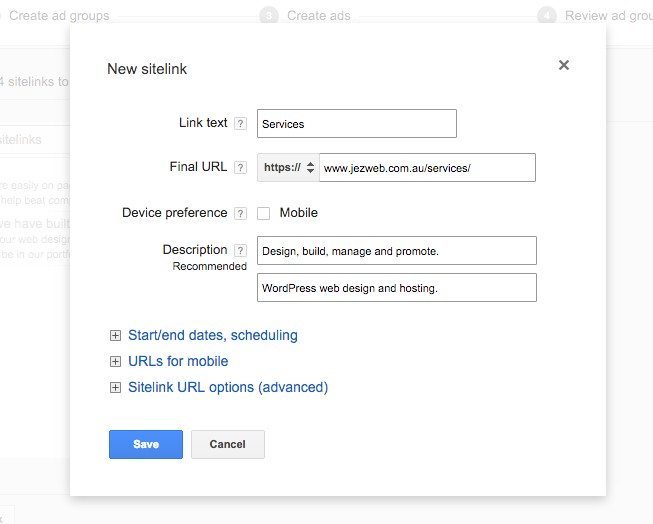Click the help icon beside Link text
The width and height of the screenshot is (653, 524).
coord(240,124)
